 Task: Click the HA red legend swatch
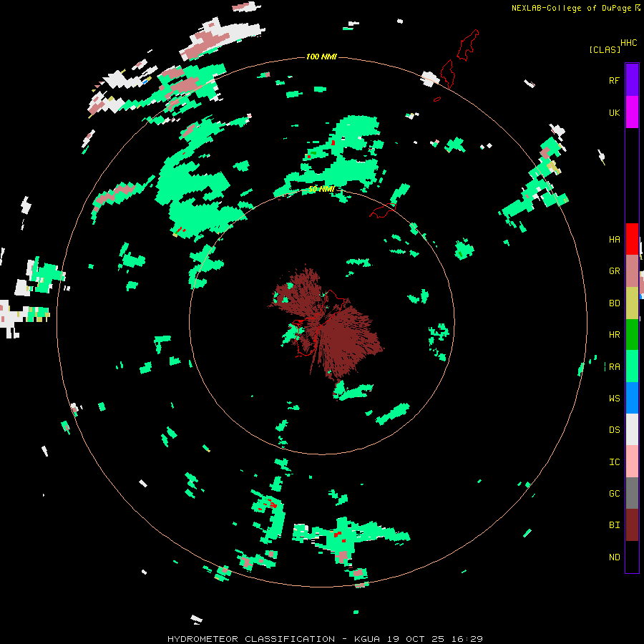coord(632,239)
